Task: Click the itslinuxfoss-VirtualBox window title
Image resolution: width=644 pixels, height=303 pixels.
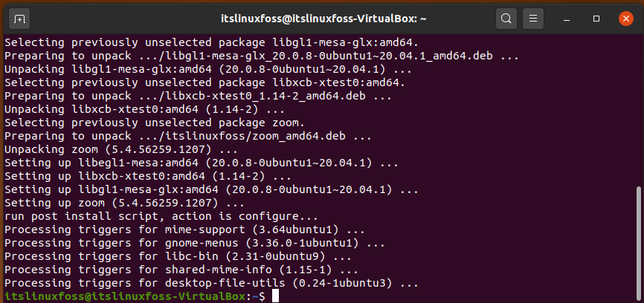Action: tap(324, 19)
